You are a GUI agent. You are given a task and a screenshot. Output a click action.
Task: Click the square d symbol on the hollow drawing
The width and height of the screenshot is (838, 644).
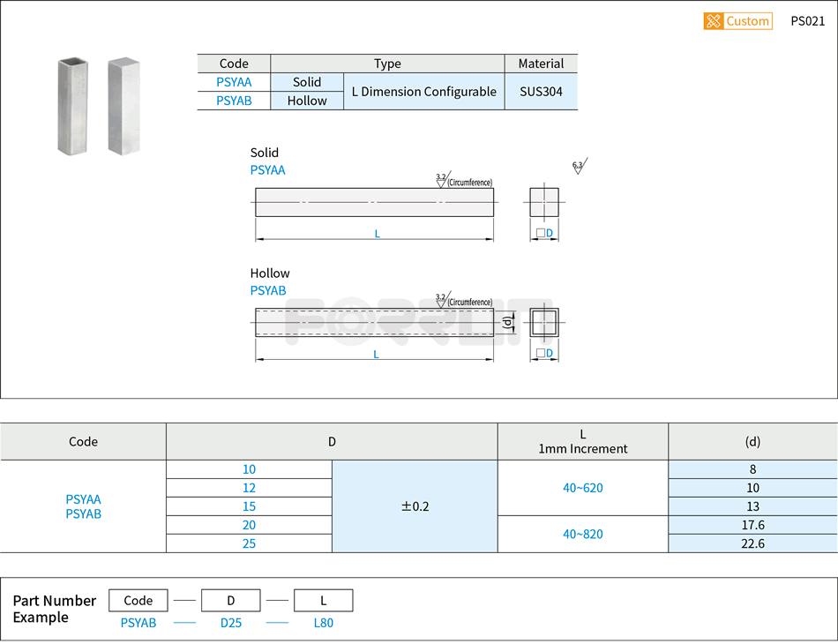coord(506,322)
